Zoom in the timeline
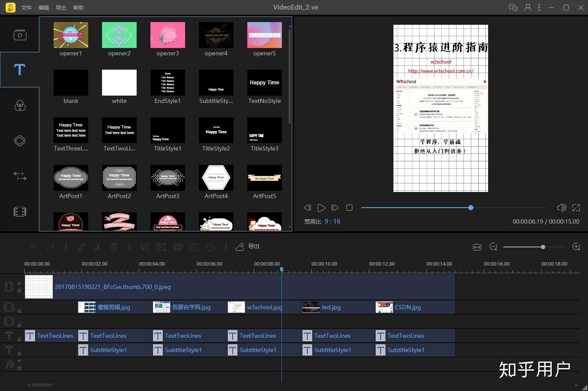This screenshot has width=588, height=391. tap(576, 247)
